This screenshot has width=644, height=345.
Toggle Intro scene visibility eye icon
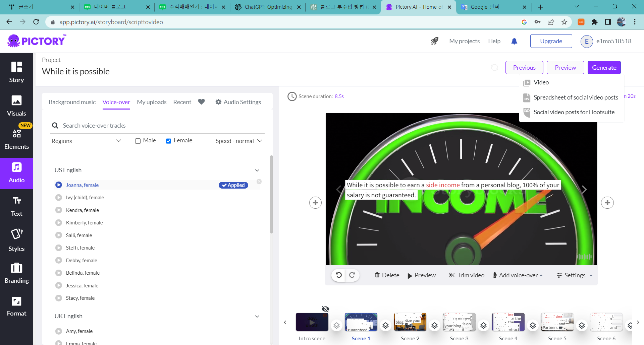tap(325, 309)
